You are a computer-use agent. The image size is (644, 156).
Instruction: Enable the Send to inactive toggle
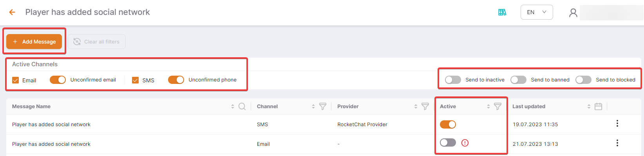coord(453,80)
